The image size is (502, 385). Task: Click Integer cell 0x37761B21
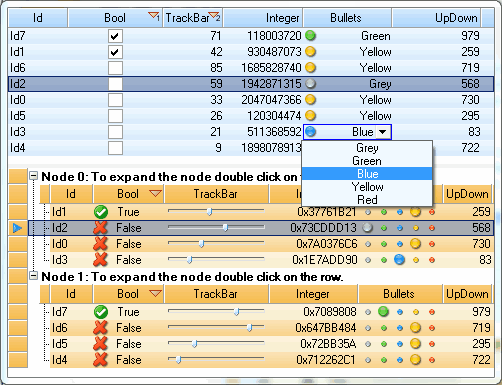click(x=326, y=212)
